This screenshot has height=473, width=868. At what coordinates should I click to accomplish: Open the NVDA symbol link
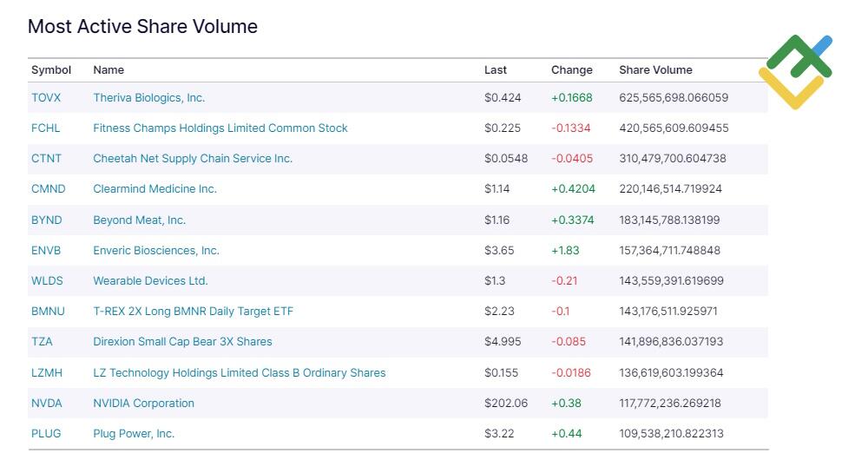click(47, 404)
